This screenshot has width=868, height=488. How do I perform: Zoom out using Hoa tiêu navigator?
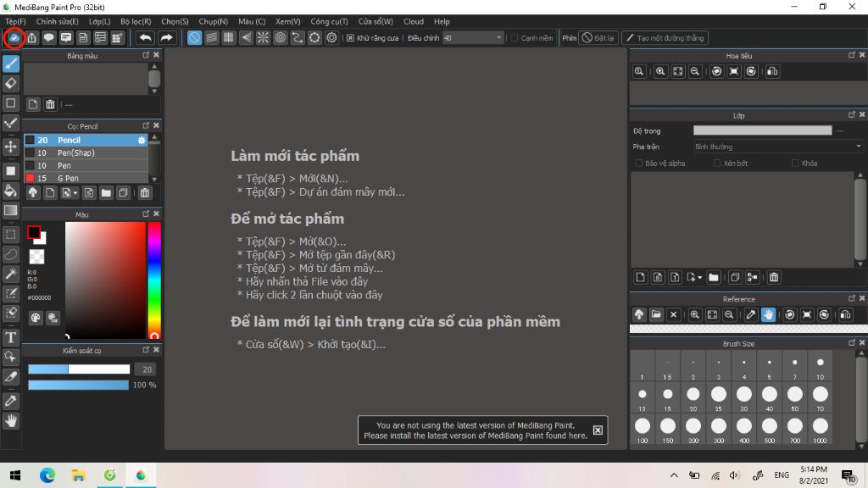coord(695,71)
